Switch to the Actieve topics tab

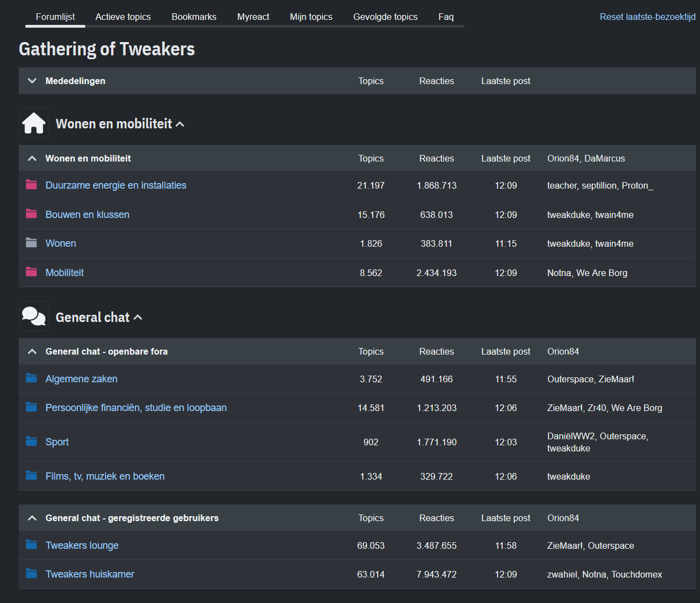(x=123, y=17)
